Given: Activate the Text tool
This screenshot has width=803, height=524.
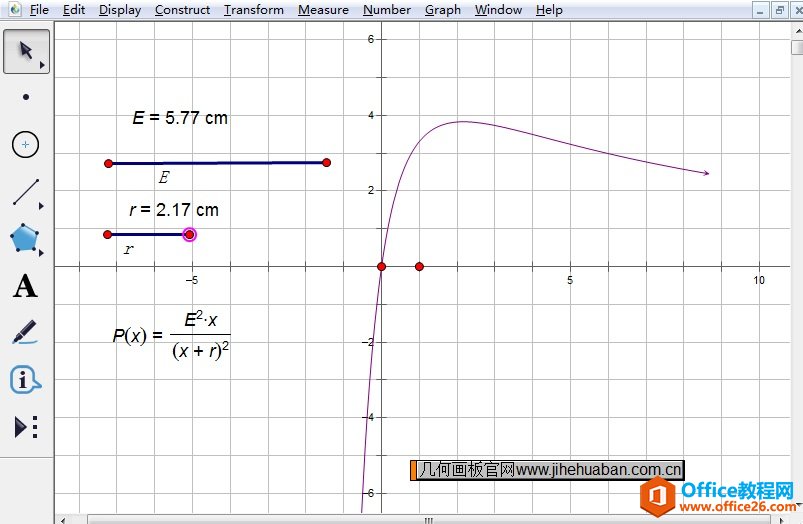Looking at the screenshot, I should point(26,287).
